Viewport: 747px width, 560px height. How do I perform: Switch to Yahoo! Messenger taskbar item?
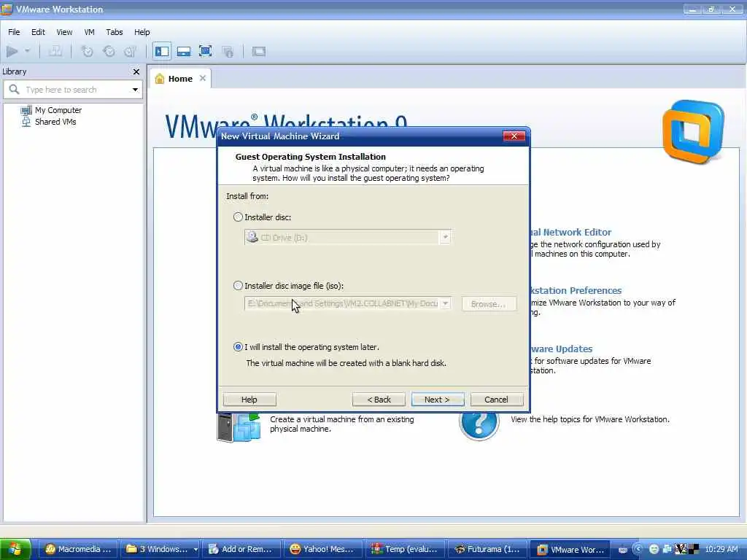(x=322, y=549)
